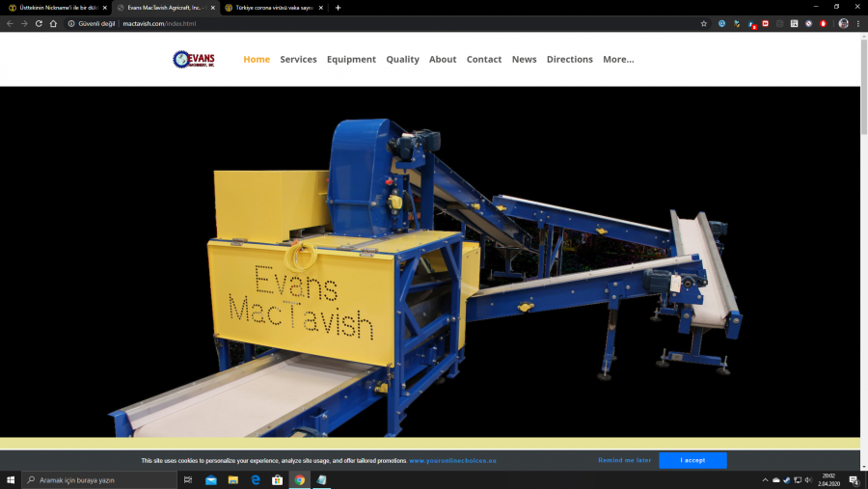
Task: Open the QR code extension icon
Action: pyautogui.click(x=794, y=23)
